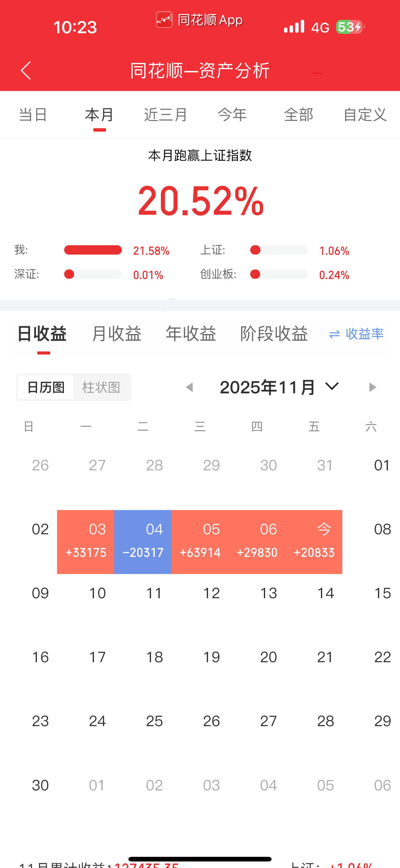Tap the 同花顺—资产分析 page title
Screen dimensions: 400x868
[200, 70]
